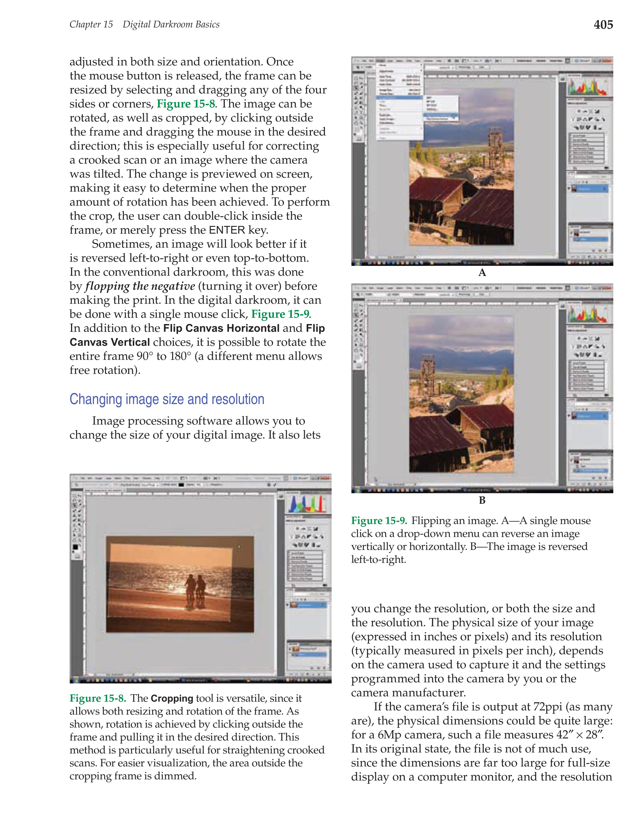Click Brightness/Contrast adjustment icon in screenshot A
Image resolution: width=644 pixels, height=828 pixels.
pos(578,111)
